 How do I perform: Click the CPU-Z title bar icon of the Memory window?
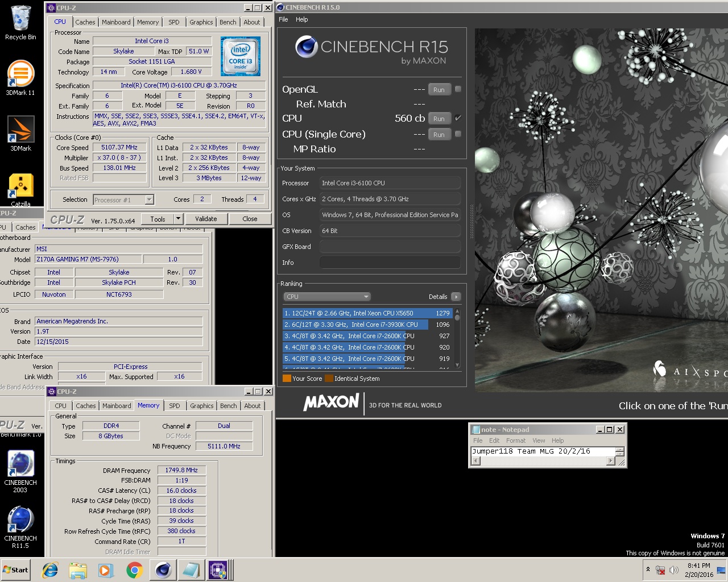point(52,392)
